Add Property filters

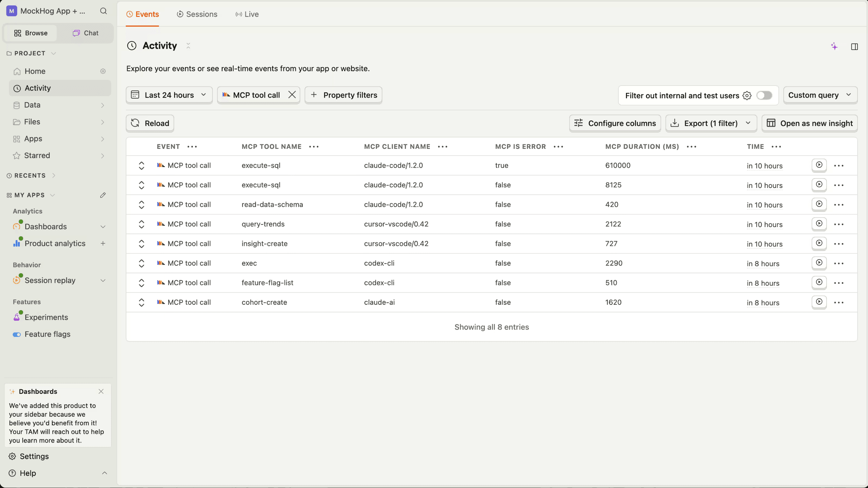[343, 95]
